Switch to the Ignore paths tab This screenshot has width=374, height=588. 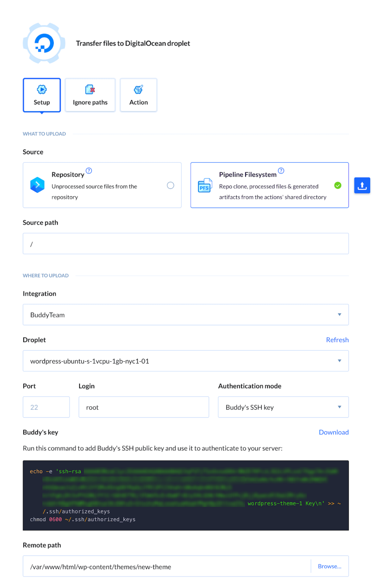coord(90,95)
